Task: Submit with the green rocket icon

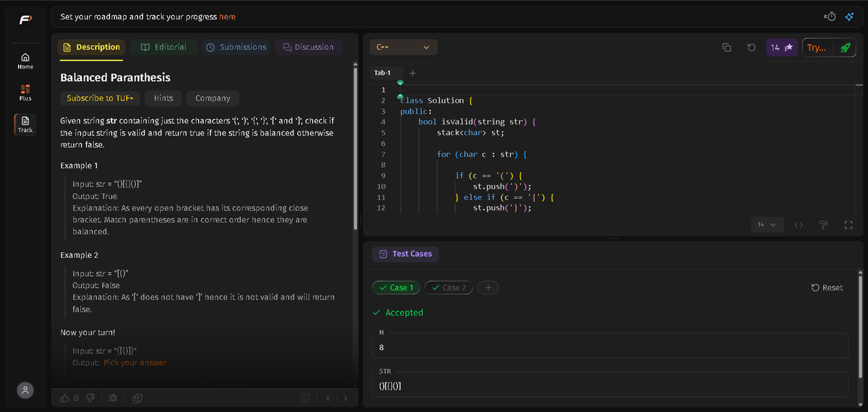Action: (x=844, y=48)
